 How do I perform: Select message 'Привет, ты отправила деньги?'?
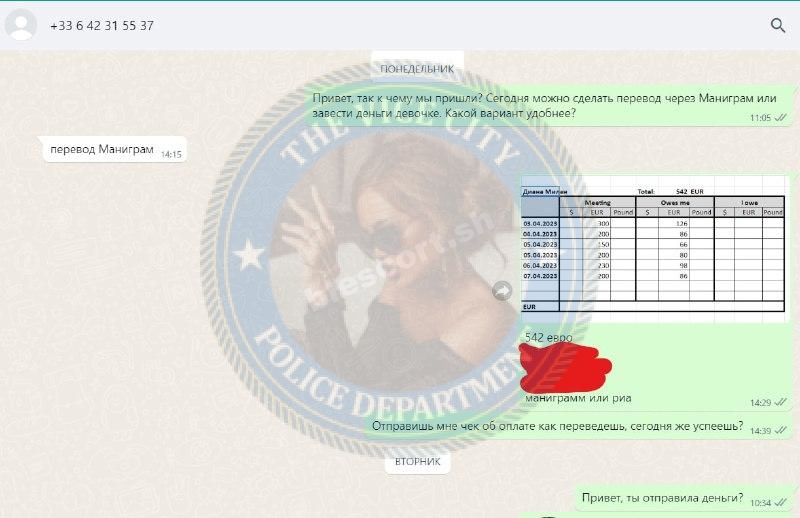click(662, 498)
